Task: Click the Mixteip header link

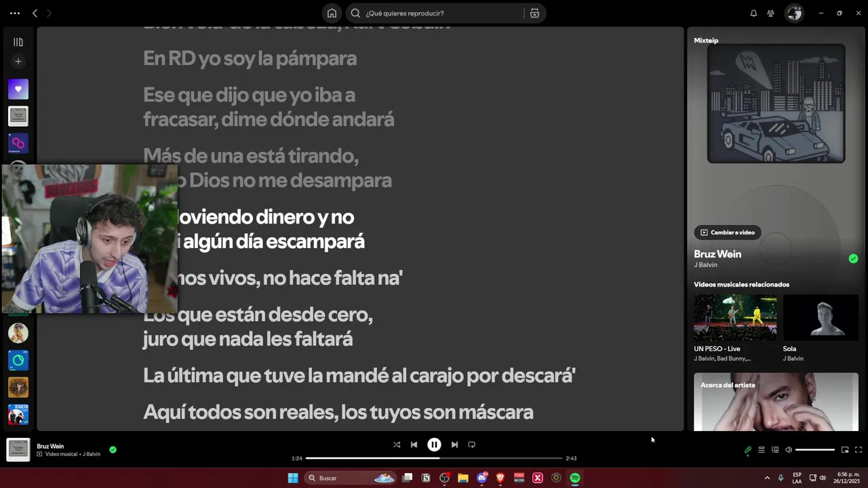Action: pos(706,41)
